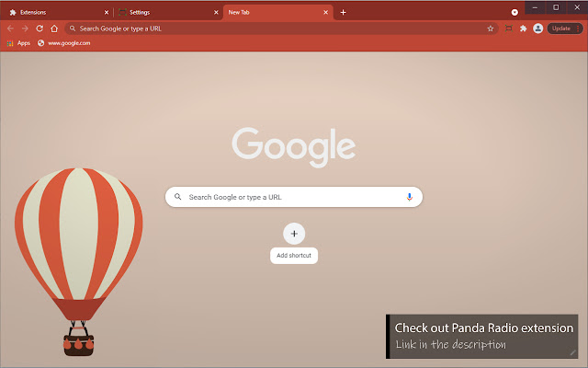Viewport: 588px width, 368px height.
Task: Click the pencil customize icon at bottom right
Action: (x=572, y=352)
